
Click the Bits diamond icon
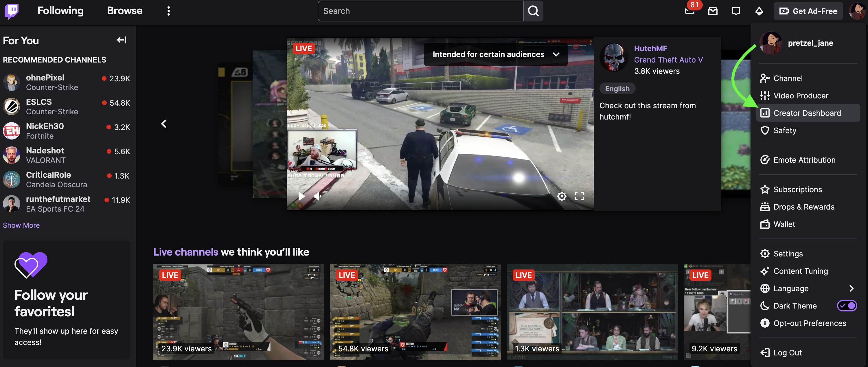point(759,11)
